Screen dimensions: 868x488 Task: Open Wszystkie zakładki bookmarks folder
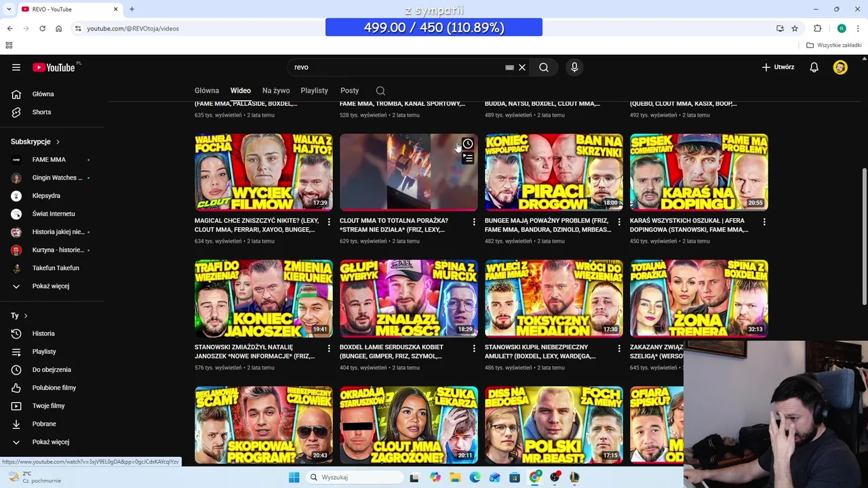point(834,45)
